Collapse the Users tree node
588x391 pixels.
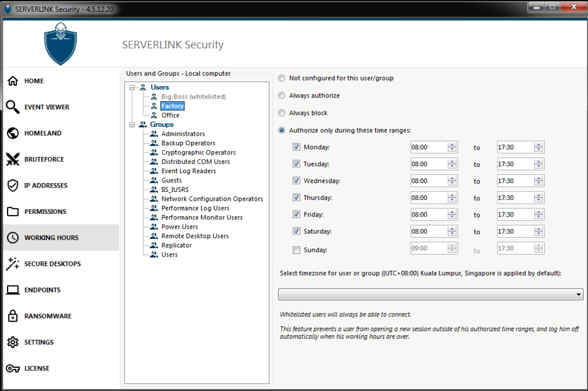click(x=133, y=87)
